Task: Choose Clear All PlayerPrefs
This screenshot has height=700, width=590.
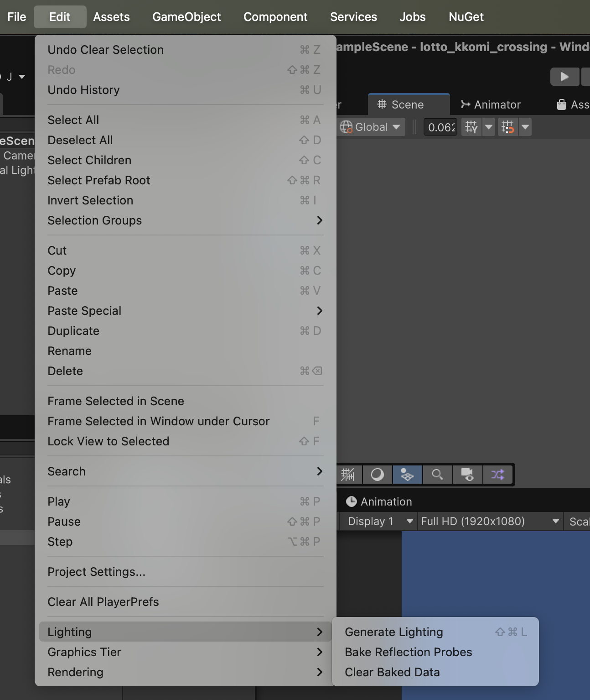Action: coord(185,602)
